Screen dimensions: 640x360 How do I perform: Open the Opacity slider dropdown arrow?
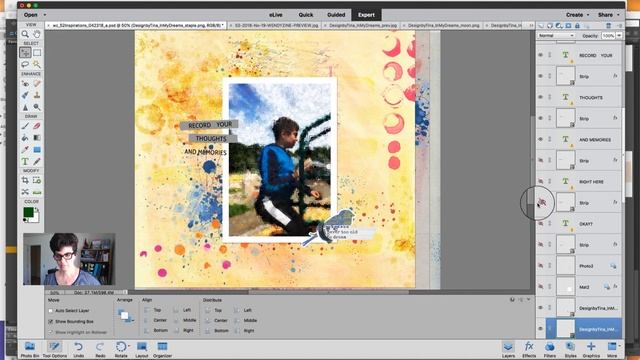pos(619,36)
